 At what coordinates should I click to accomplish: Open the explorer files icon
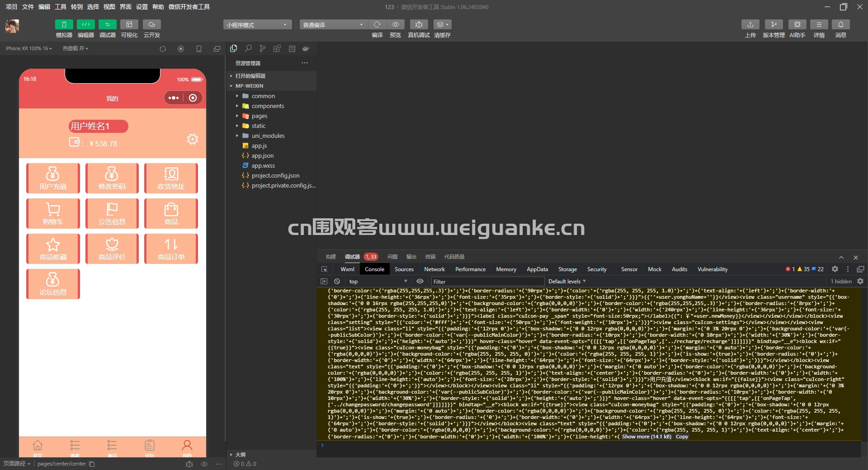(234, 48)
